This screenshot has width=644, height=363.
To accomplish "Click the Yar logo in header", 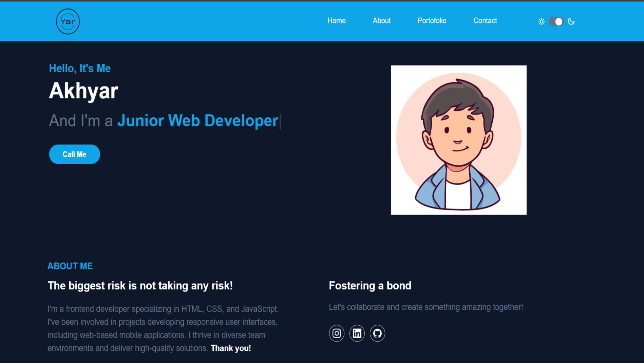I will pyautogui.click(x=68, y=21).
